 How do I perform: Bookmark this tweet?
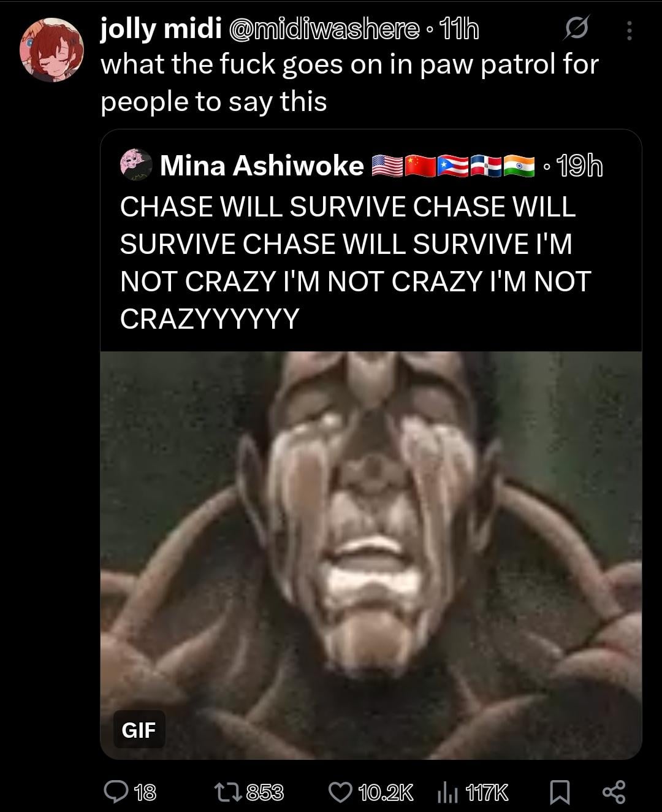coord(558,792)
